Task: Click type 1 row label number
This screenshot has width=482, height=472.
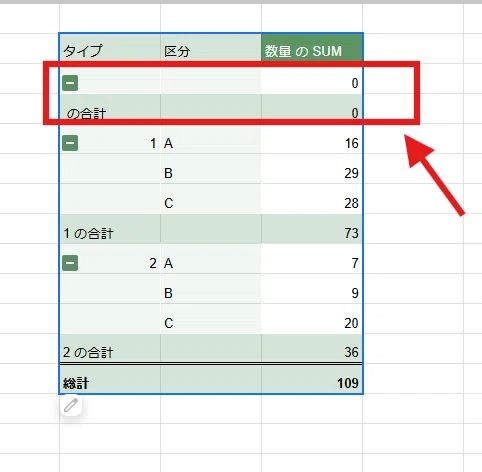Action: coord(153,143)
